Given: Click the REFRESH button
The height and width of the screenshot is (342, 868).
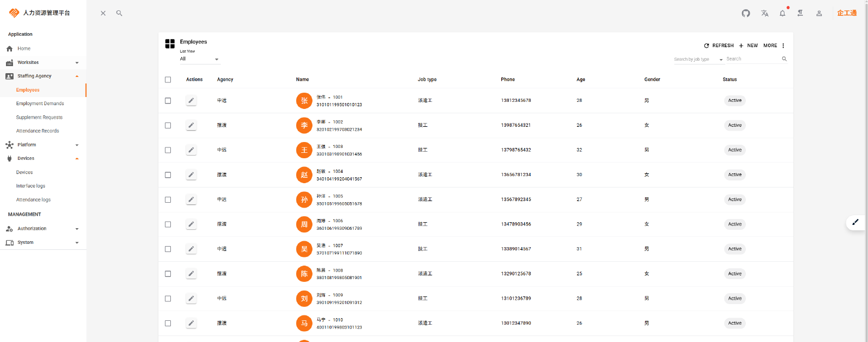Looking at the screenshot, I should click(719, 46).
